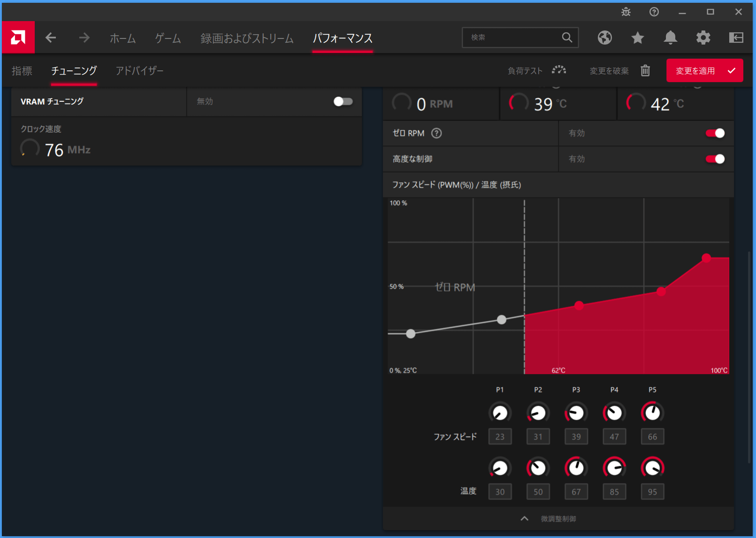Adjust the P1 temperature knob
Screen dimensions: 756x538
tap(500, 468)
